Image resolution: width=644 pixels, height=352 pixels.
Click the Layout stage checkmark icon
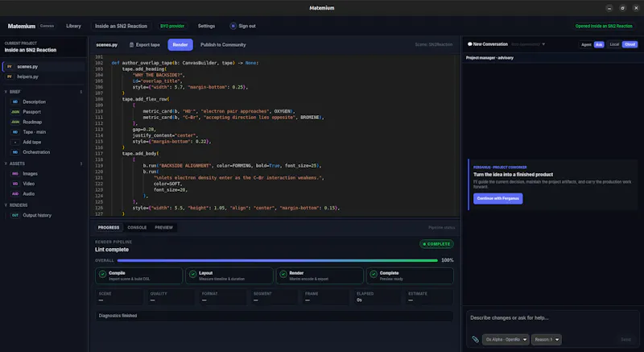[x=192, y=274]
